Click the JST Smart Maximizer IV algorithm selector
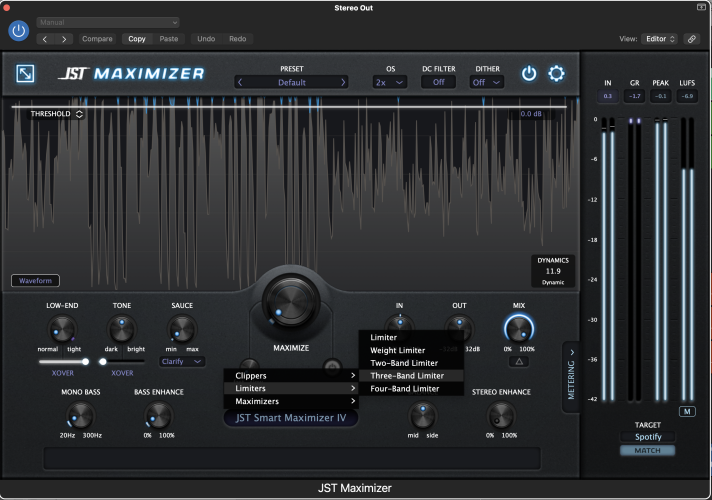The image size is (712, 500). pyautogui.click(x=291, y=418)
